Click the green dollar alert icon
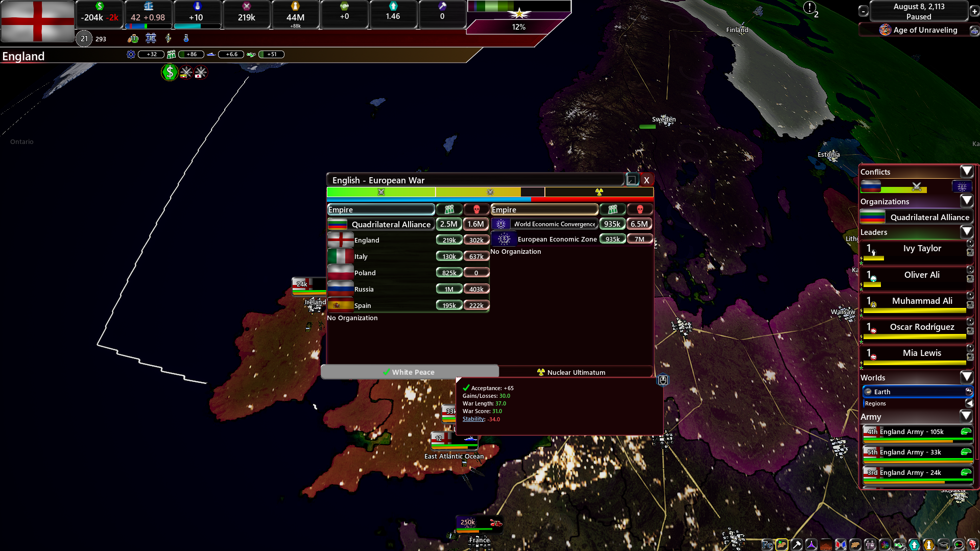 [x=170, y=73]
